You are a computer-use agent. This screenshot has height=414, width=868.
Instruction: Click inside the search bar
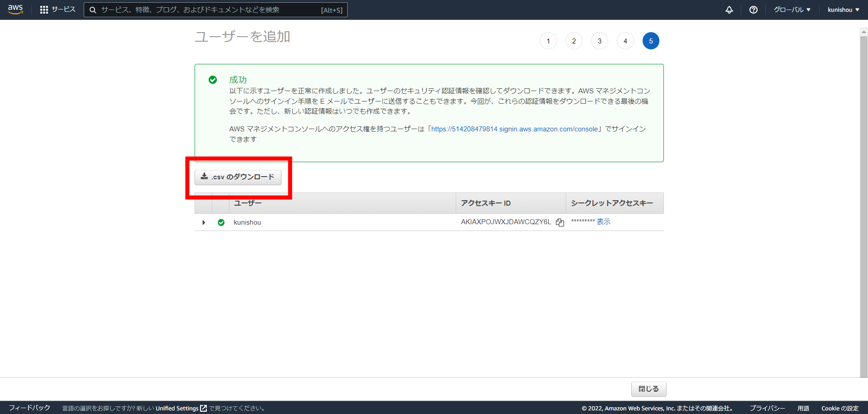(x=215, y=10)
